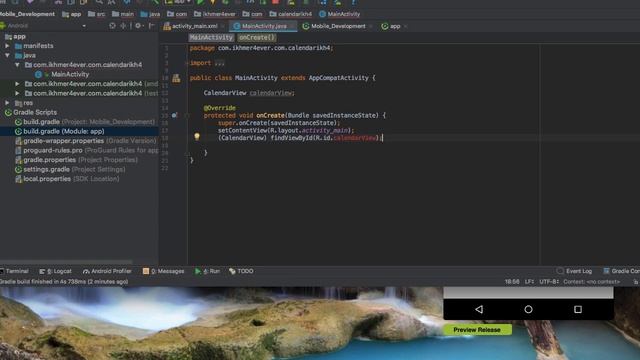Click the main breadcrumb folder

coord(123,14)
